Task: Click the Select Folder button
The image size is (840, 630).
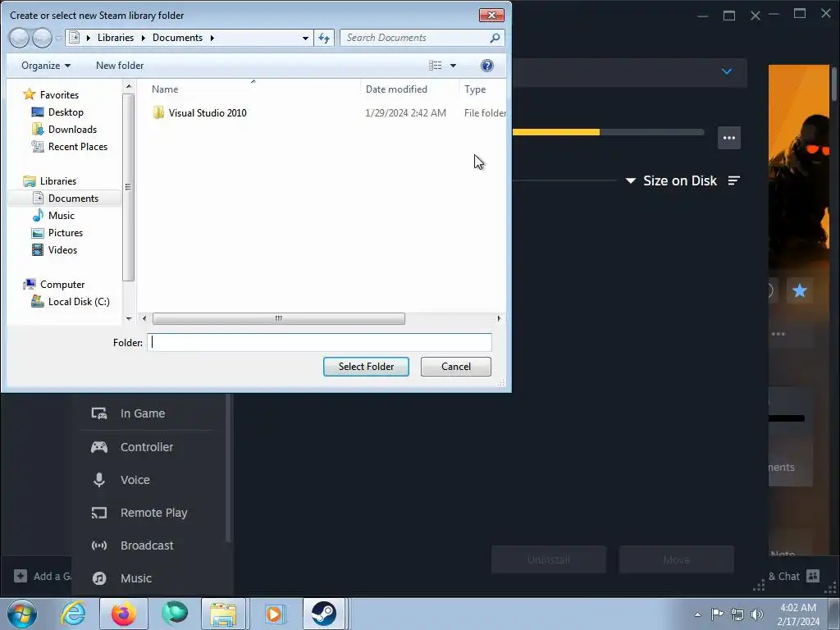Action: click(366, 367)
